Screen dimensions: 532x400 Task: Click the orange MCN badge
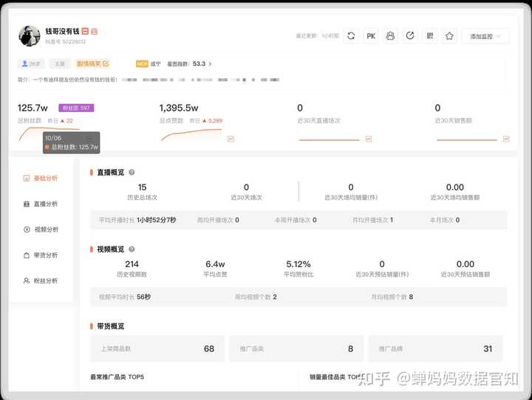coord(142,63)
